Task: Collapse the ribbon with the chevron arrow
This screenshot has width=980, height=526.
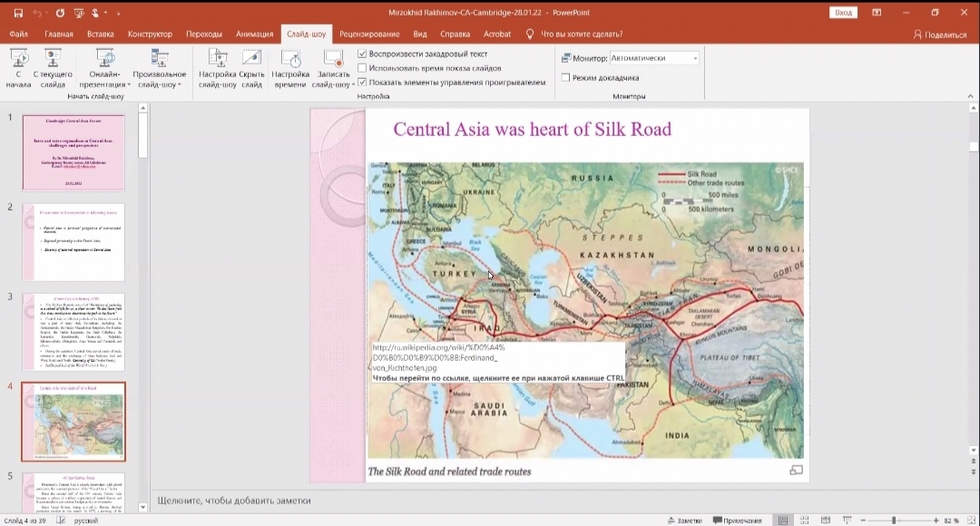Action: click(x=970, y=96)
